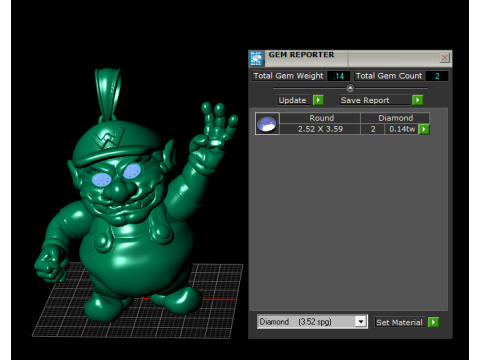The height and width of the screenshot is (360, 480).
Task: Click the gem quantity cell showing 2
Action: coord(373,129)
